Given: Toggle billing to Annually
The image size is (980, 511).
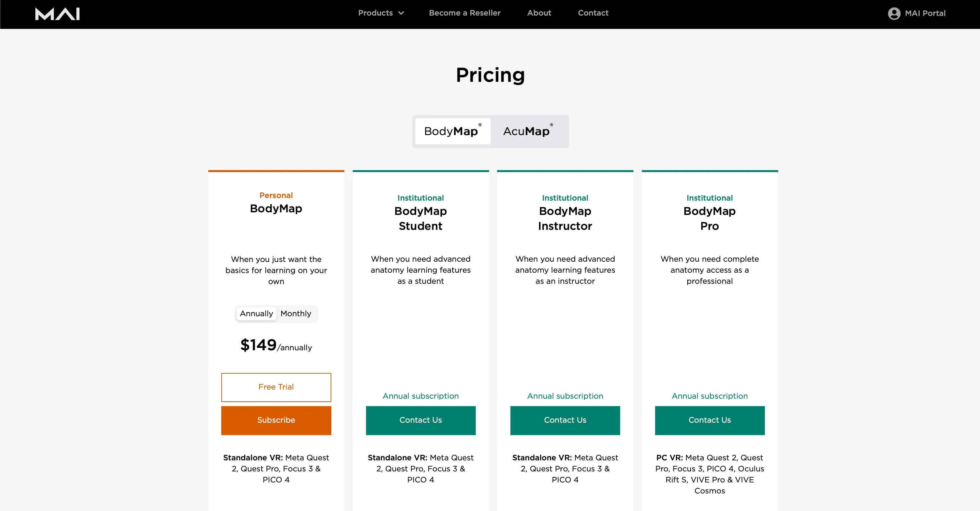Looking at the screenshot, I should click(256, 314).
